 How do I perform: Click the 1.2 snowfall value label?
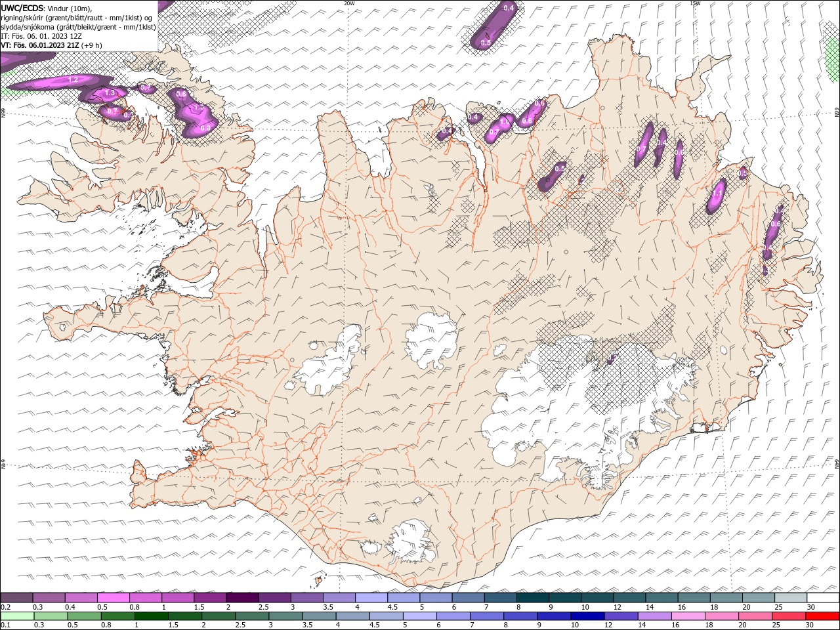pos(73,79)
